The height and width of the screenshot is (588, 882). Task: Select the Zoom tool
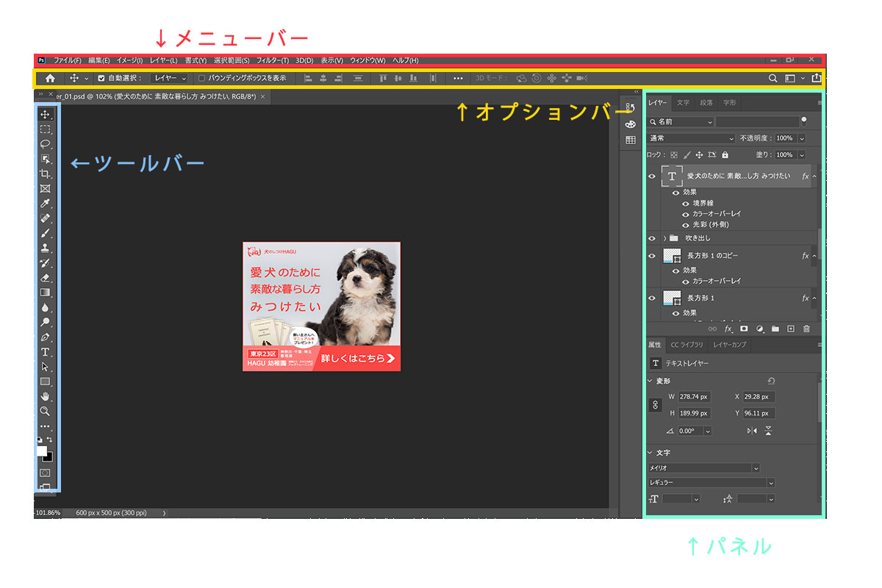coord(45,411)
